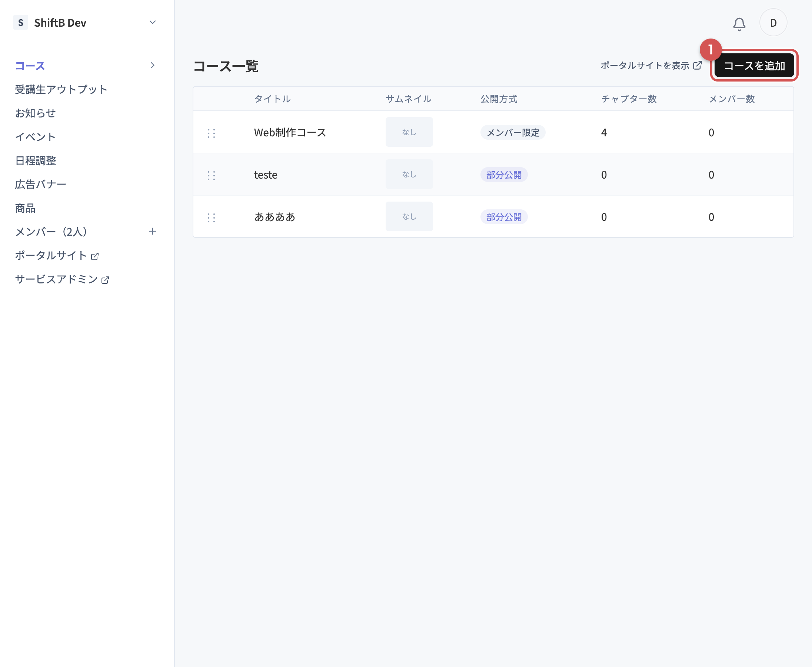Image resolution: width=812 pixels, height=667 pixels.
Task: Click the ShiftB Dev workspace name
Action: click(x=60, y=23)
